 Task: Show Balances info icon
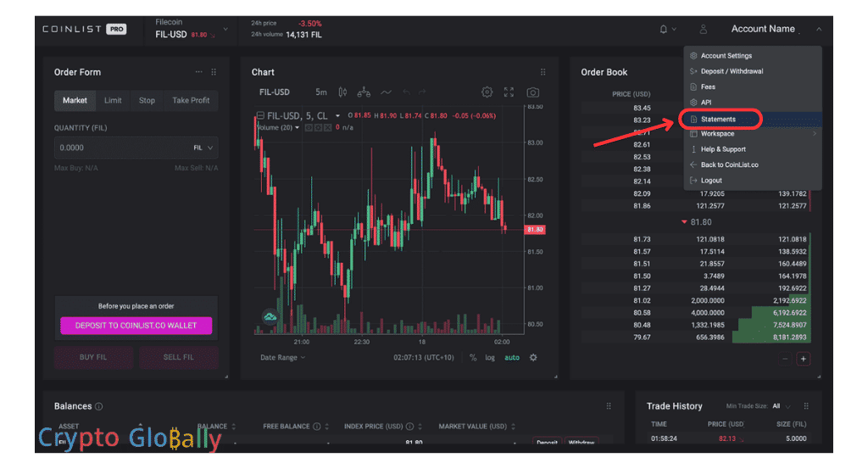point(98,406)
